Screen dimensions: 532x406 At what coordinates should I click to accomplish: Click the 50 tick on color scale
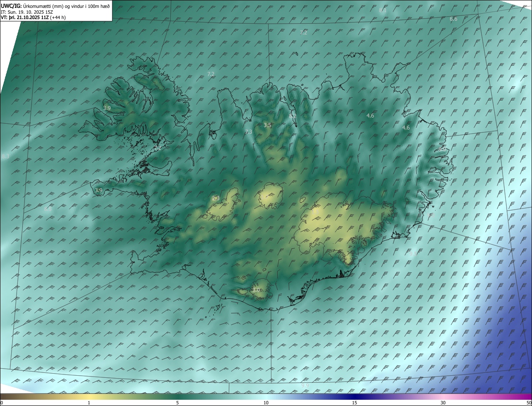pos(529,403)
